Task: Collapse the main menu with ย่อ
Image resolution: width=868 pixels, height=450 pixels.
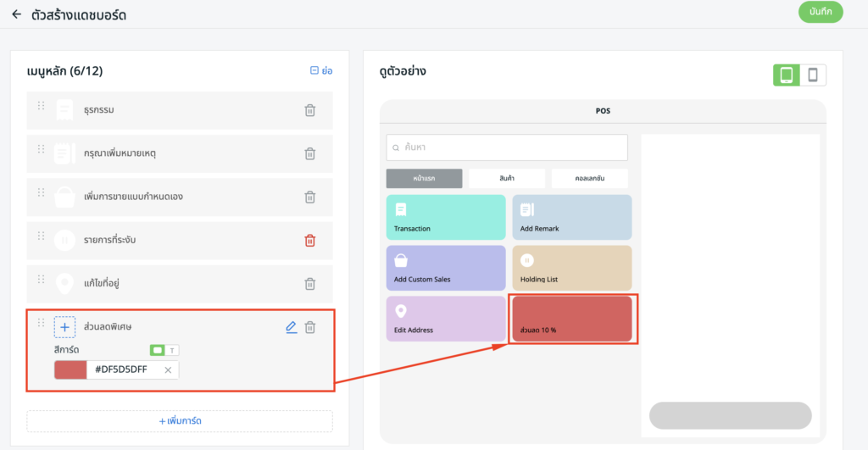Action: pos(321,71)
